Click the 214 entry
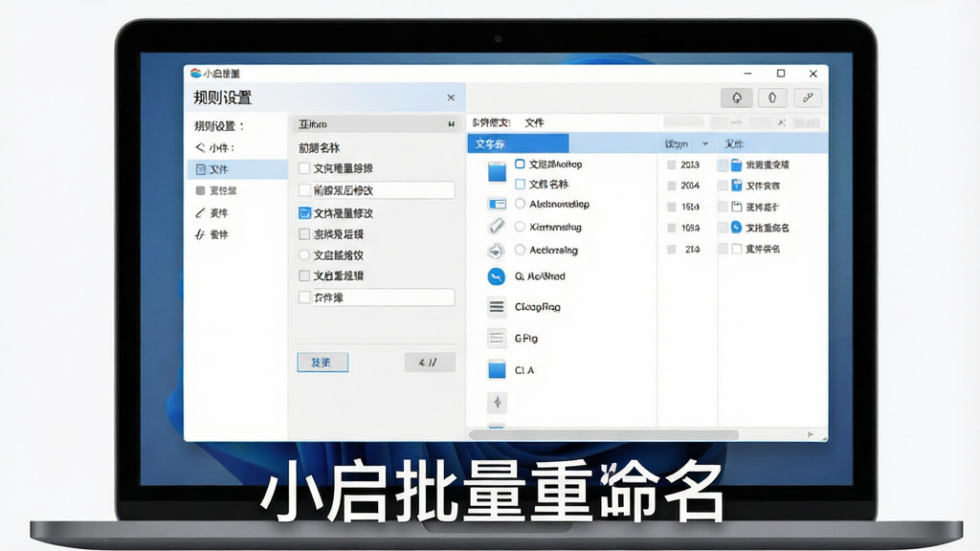This screenshot has width=980, height=551. pos(692,250)
